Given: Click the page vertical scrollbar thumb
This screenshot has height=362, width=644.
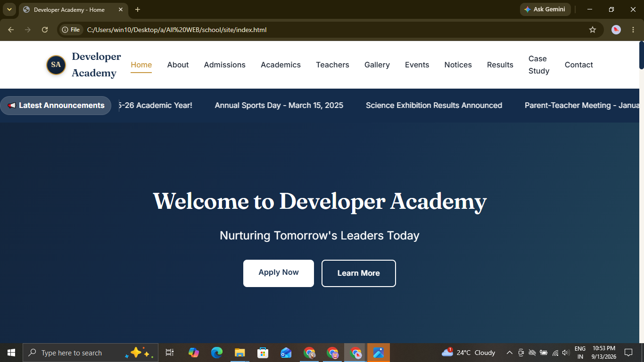Looking at the screenshot, I should [x=641, y=55].
